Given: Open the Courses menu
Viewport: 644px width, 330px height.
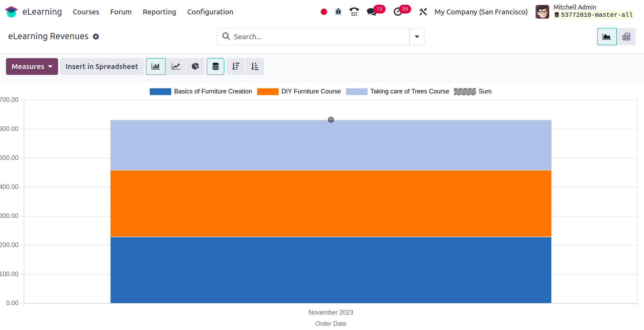Looking at the screenshot, I should point(86,12).
